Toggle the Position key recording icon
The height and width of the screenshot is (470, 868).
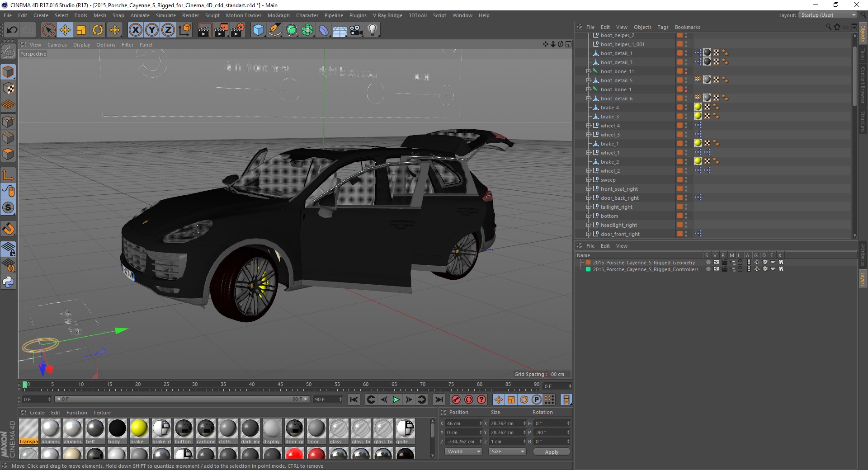tap(498, 399)
